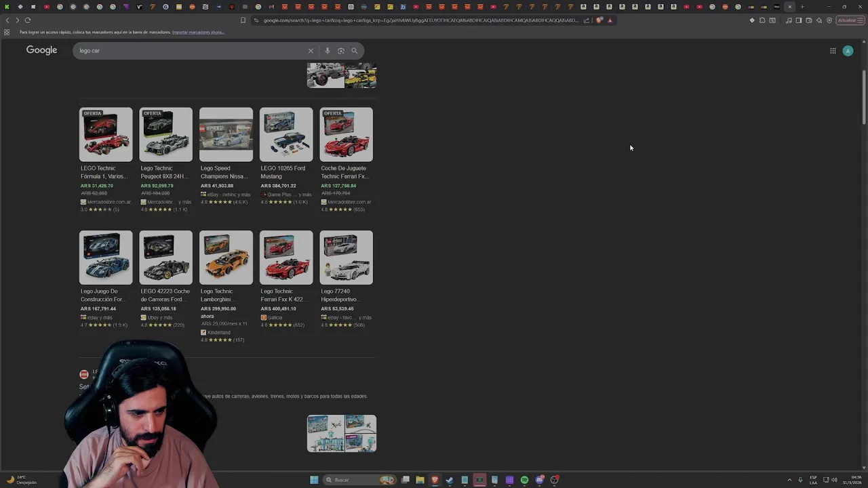Open the Windows Start menu

314,480
